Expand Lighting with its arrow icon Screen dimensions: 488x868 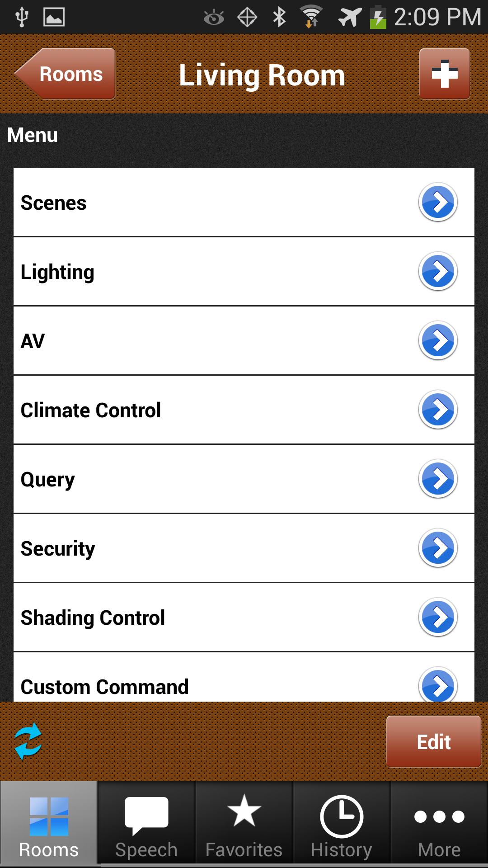click(438, 271)
